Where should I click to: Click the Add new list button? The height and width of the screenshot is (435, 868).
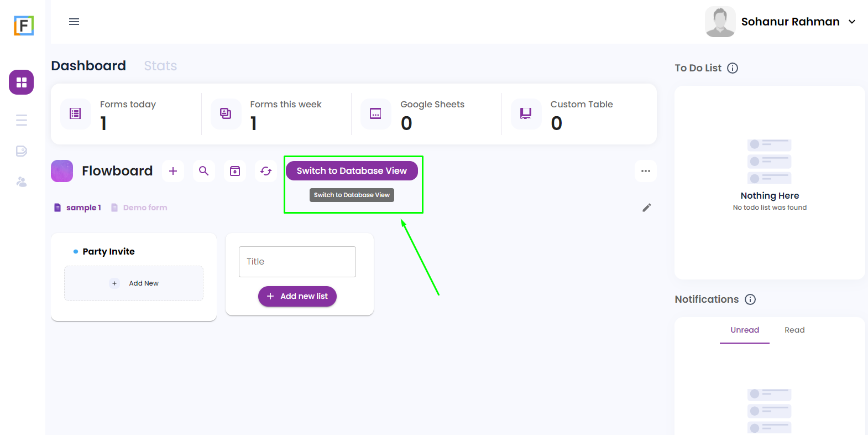pyautogui.click(x=297, y=296)
